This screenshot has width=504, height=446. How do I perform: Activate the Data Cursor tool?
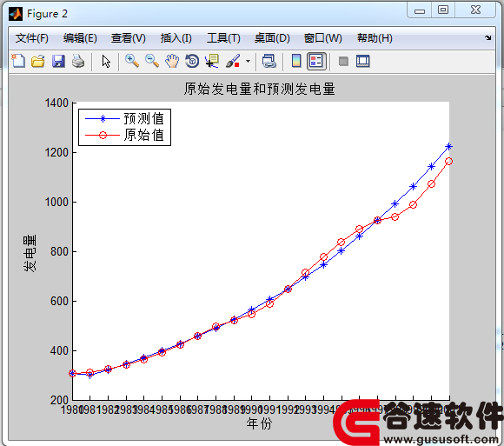(x=212, y=61)
